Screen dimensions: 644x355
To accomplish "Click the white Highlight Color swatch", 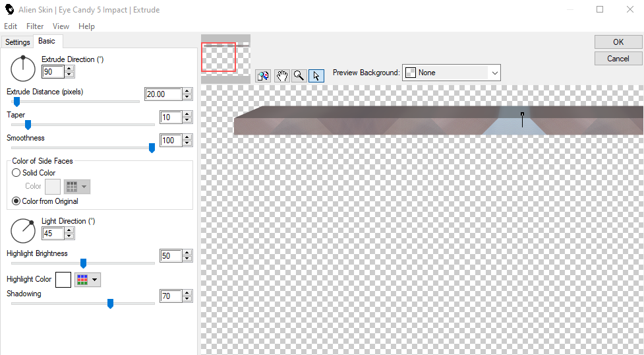I will (63, 280).
